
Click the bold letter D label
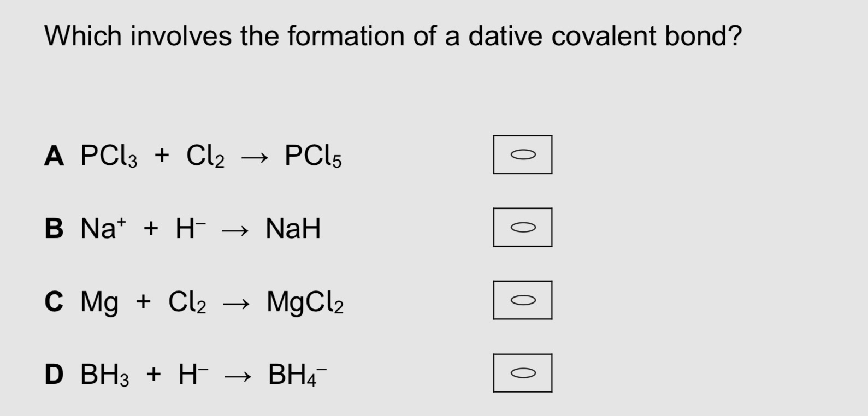point(54,375)
